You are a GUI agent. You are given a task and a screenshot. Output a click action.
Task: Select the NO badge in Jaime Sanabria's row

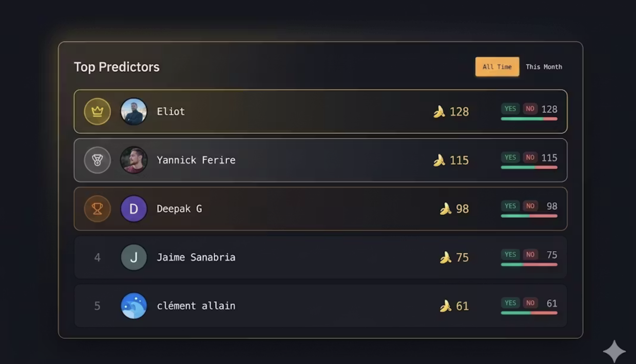pyautogui.click(x=530, y=254)
